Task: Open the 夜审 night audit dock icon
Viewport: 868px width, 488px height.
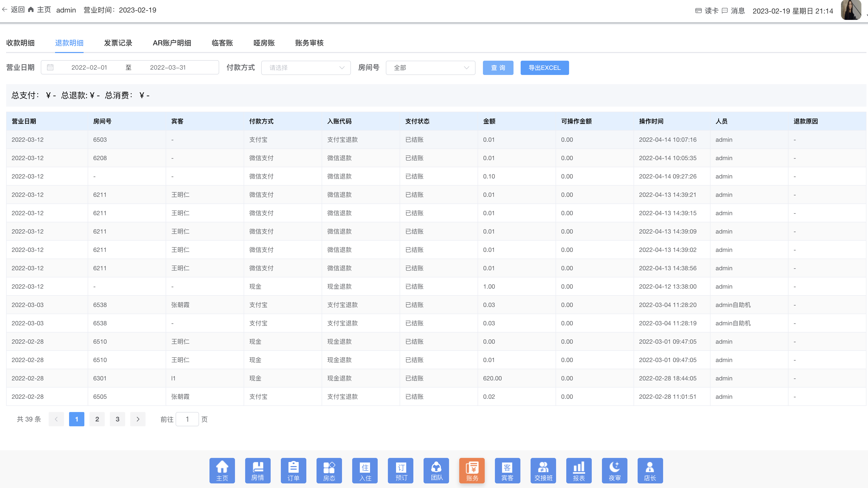Action: [615, 470]
